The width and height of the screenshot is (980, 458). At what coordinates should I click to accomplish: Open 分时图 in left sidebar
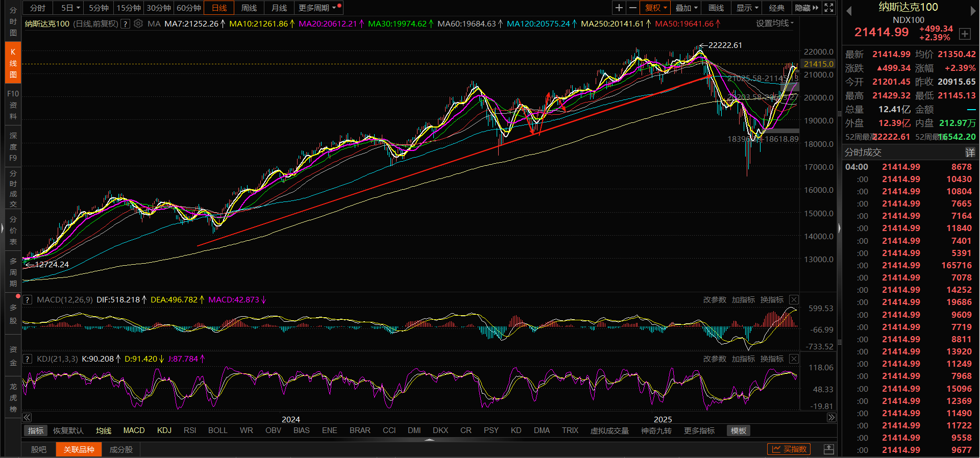pyautogui.click(x=13, y=21)
